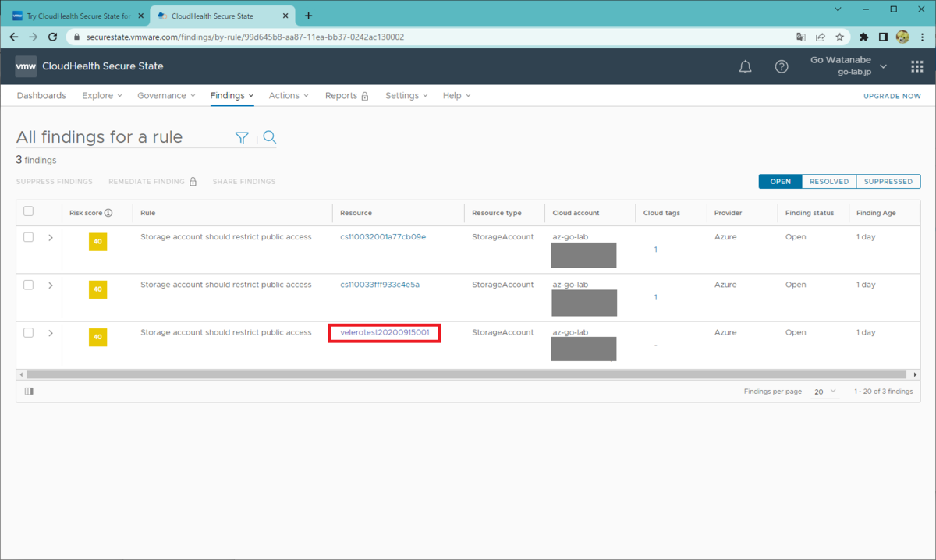Select the checkbox for cs110032001a77cb09e row
Viewport: 936px width, 560px height.
(x=29, y=237)
